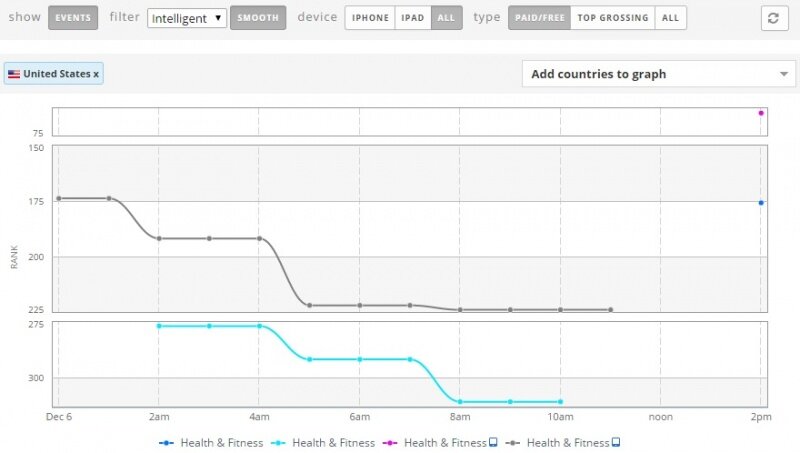Viewport: 800px width, 453px height.
Task: Toggle the SMOOTH filter button
Action: click(258, 18)
